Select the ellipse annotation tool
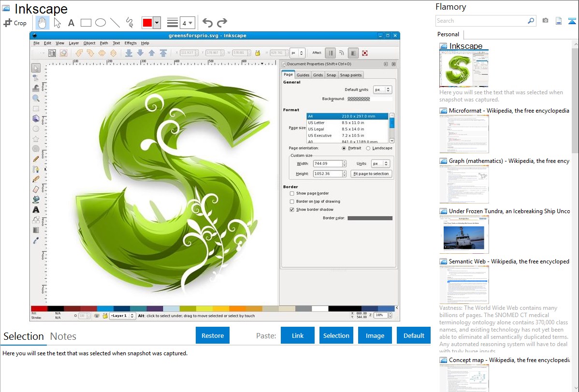This screenshot has height=392, width=579. [101, 23]
